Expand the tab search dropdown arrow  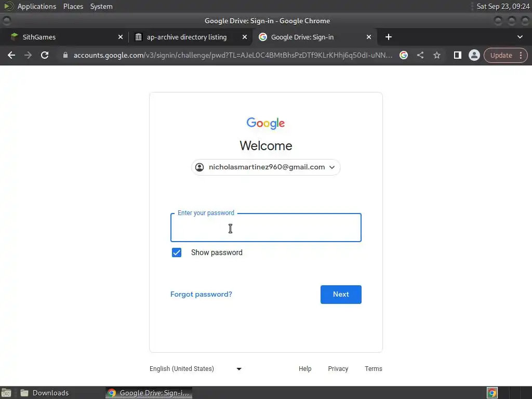(x=520, y=37)
